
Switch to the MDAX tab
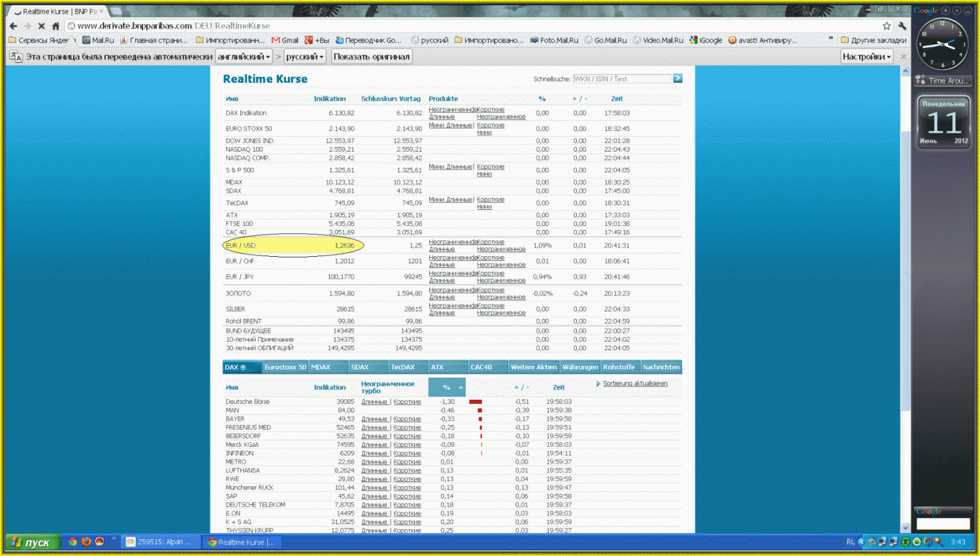click(328, 367)
